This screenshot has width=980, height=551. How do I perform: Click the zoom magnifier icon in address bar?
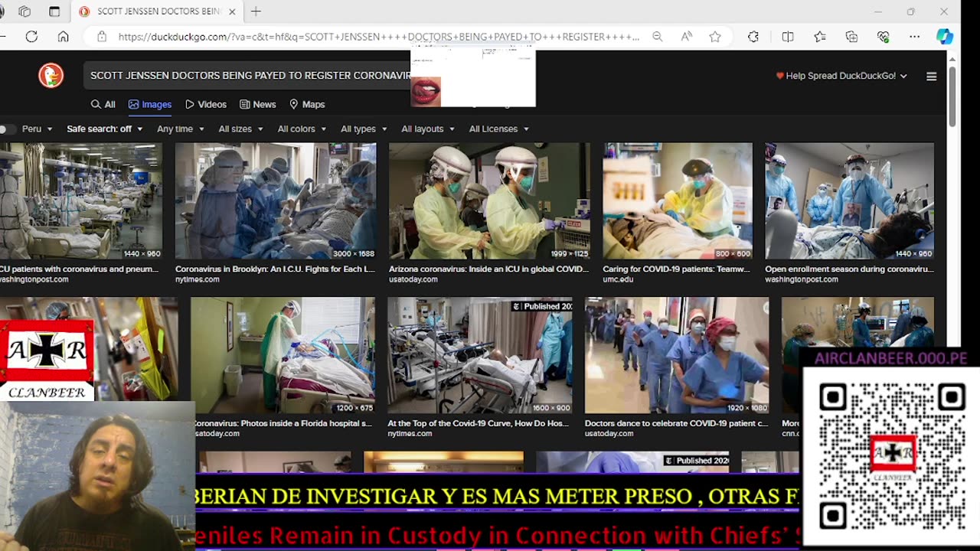[x=658, y=37]
